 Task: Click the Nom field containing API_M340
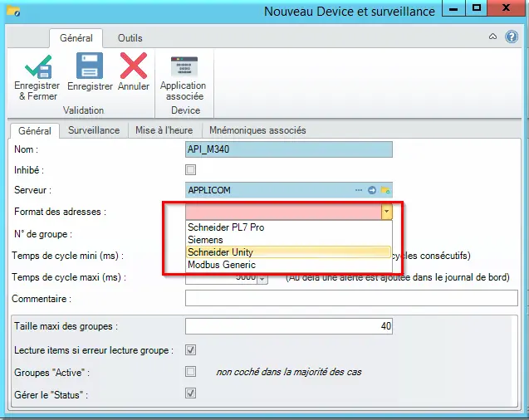point(289,149)
